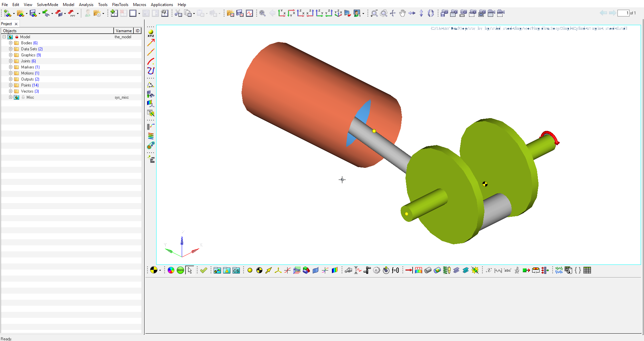
Task: Click the Varname column header
Action: tap(124, 31)
